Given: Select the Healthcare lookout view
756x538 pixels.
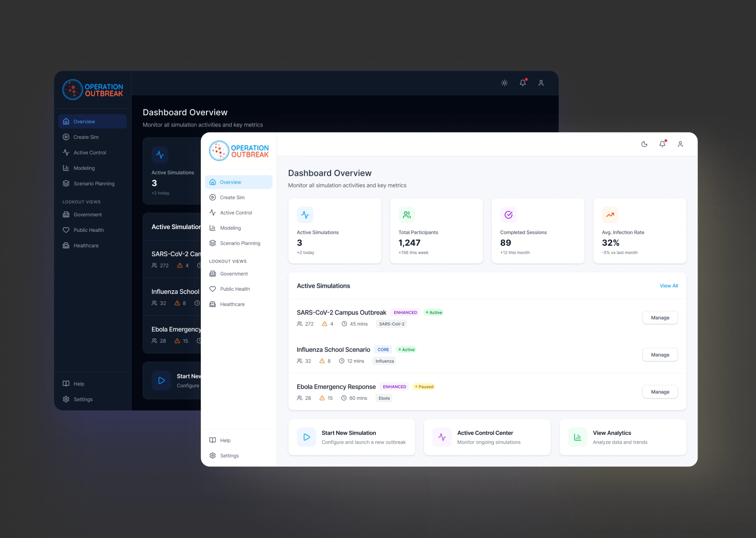Looking at the screenshot, I should pyautogui.click(x=232, y=304).
